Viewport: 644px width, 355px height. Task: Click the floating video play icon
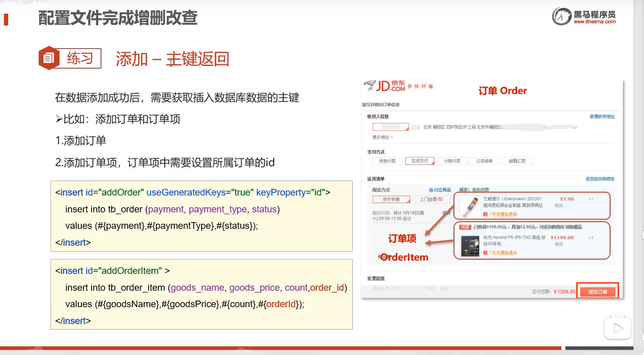click(x=618, y=328)
